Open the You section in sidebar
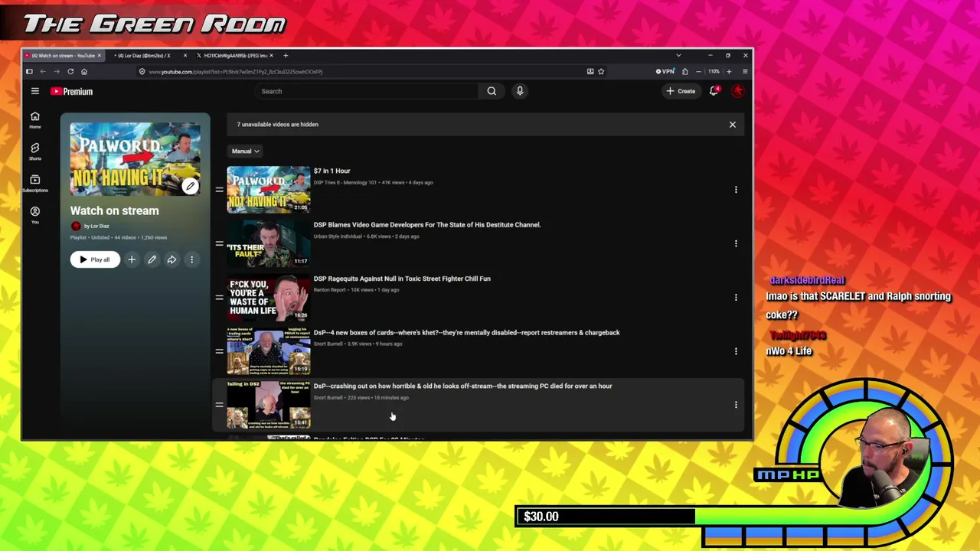 coord(34,214)
